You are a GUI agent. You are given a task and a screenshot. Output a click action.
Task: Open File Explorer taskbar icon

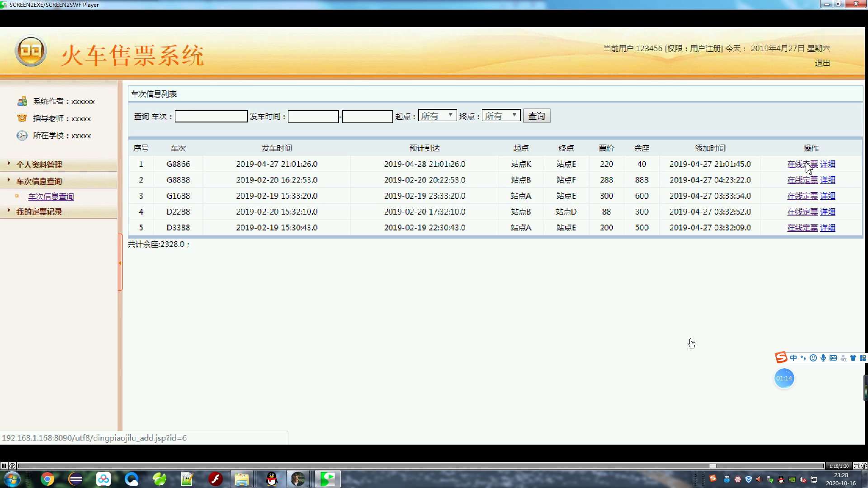pyautogui.click(x=242, y=479)
